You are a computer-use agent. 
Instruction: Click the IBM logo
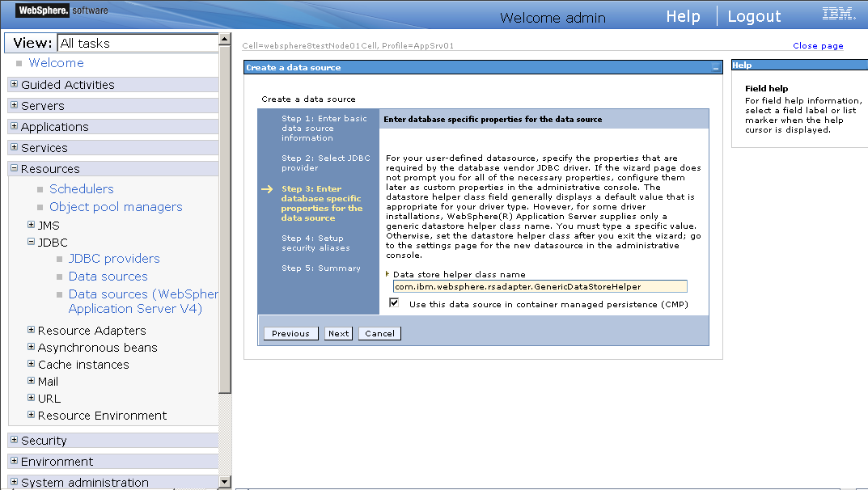point(839,13)
